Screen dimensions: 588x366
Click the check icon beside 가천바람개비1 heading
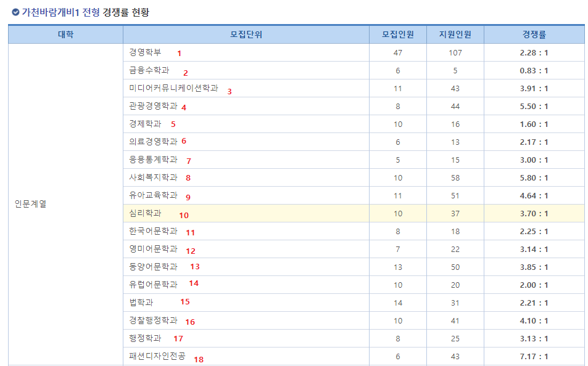[15, 12]
